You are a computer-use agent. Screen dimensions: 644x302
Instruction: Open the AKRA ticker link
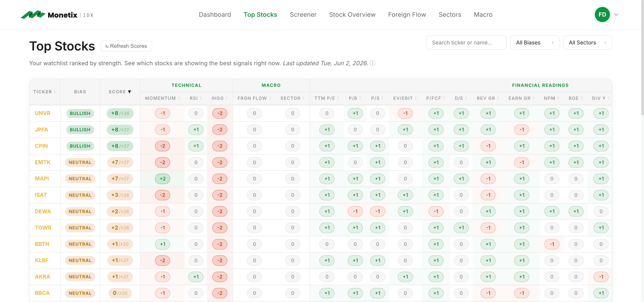pos(42,277)
